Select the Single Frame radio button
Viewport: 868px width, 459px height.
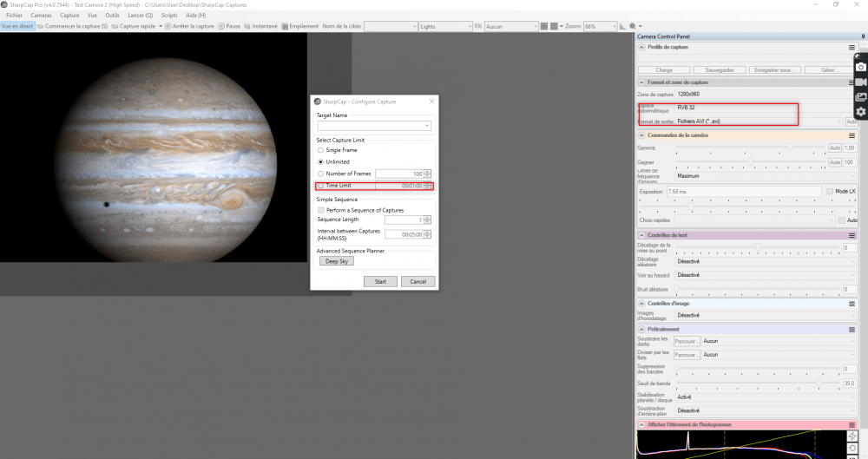[x=320, y=150]
